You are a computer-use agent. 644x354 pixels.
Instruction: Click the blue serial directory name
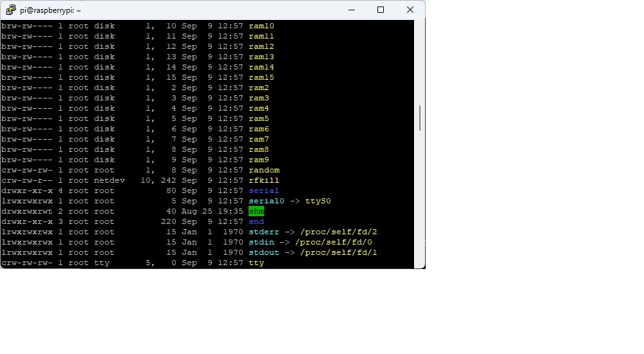click(263, 191)
